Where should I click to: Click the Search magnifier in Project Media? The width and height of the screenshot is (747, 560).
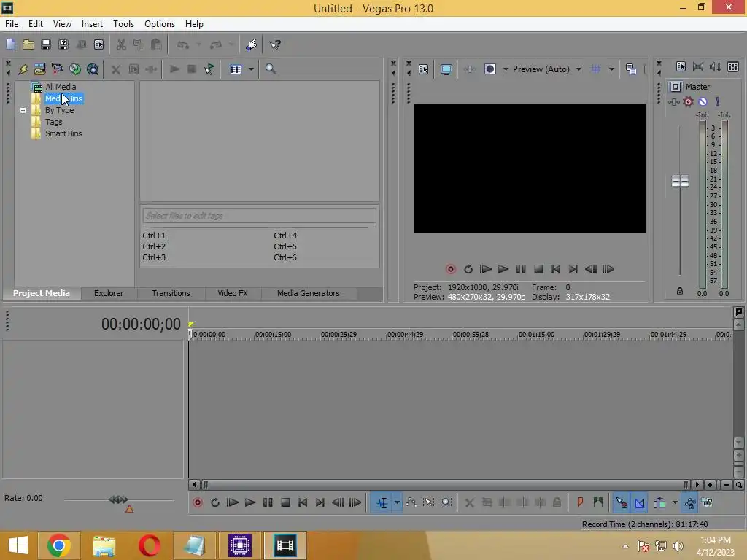271,69
